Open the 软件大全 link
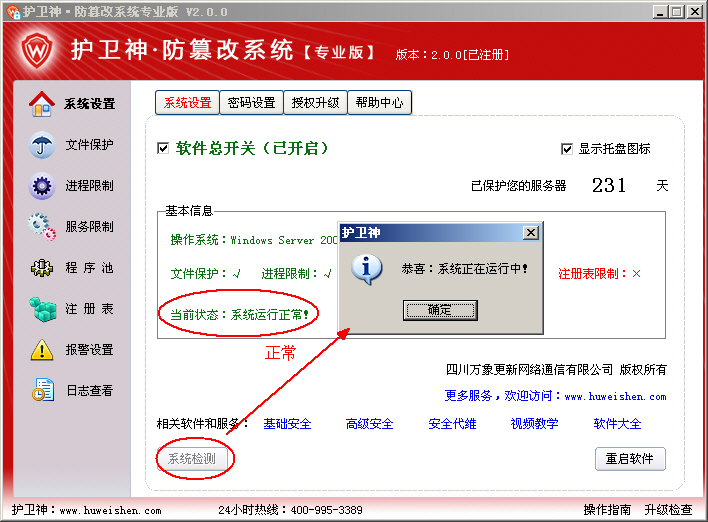Viewport: 708px width, 522px height. point(617,424)
